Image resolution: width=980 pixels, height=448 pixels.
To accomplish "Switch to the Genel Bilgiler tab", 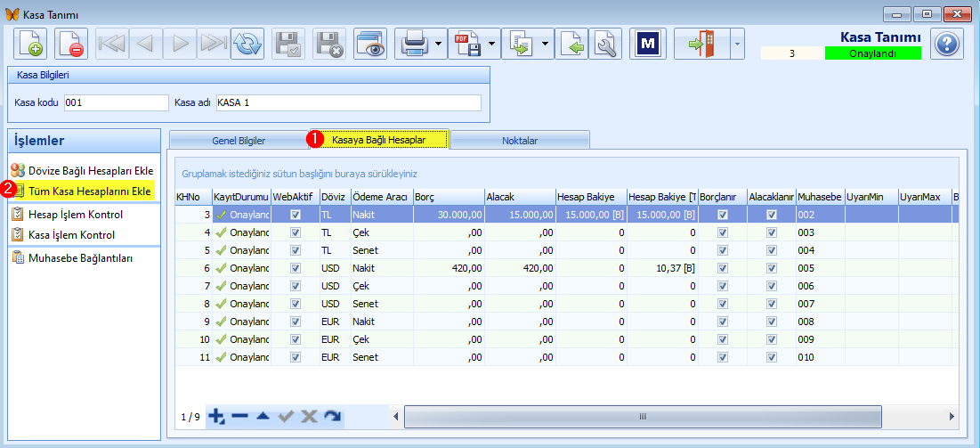I will [239, 141].
